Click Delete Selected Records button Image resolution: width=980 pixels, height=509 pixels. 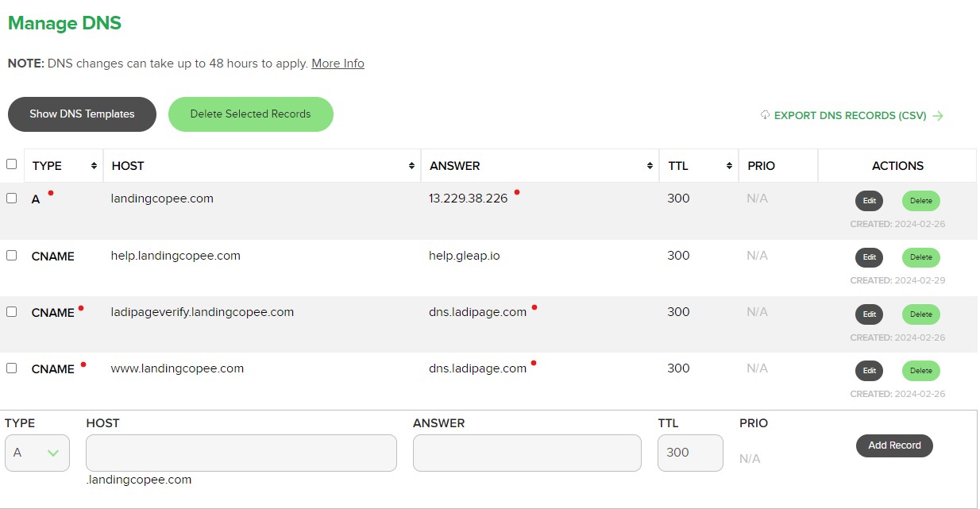250,114
